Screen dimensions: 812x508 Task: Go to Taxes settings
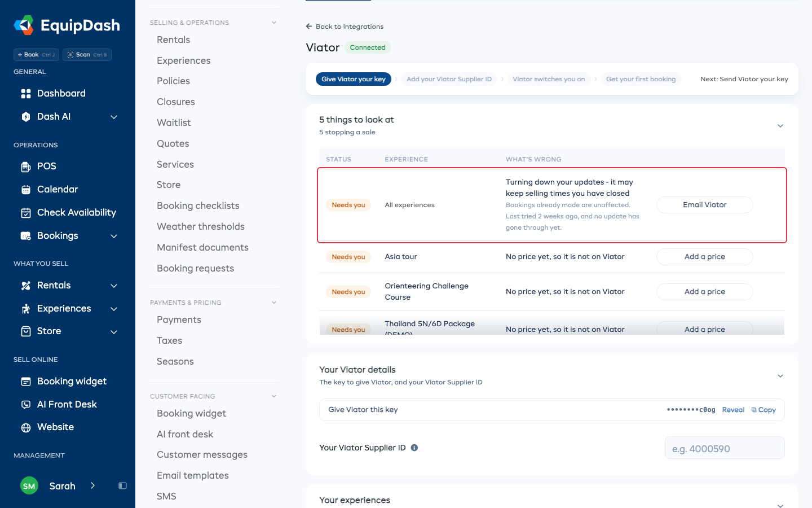click(169, 340)
